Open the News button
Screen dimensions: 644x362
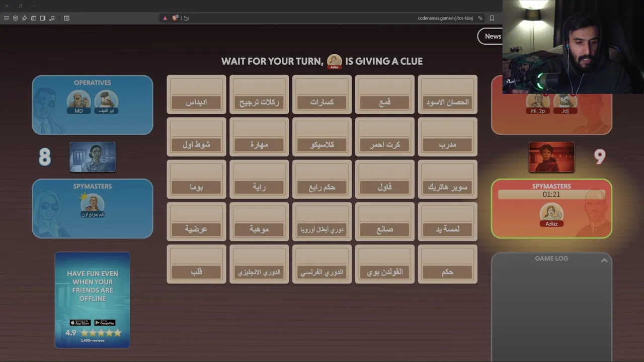[491, 36]
